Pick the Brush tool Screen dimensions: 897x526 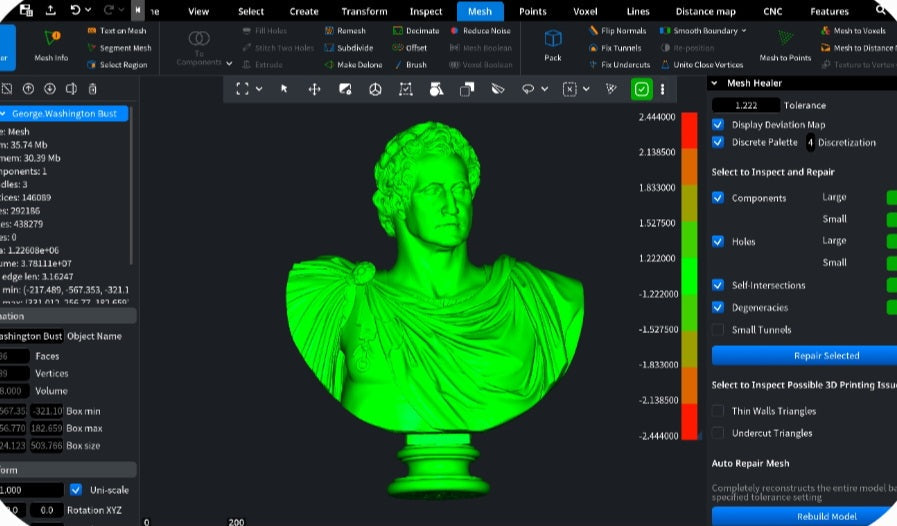pos(410,65)
